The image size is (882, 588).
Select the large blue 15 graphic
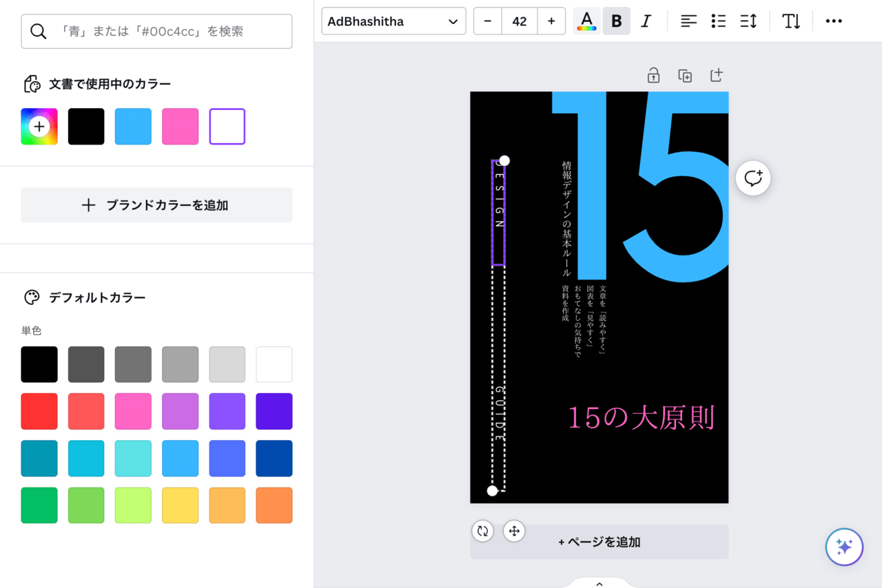tap(641, 186)
